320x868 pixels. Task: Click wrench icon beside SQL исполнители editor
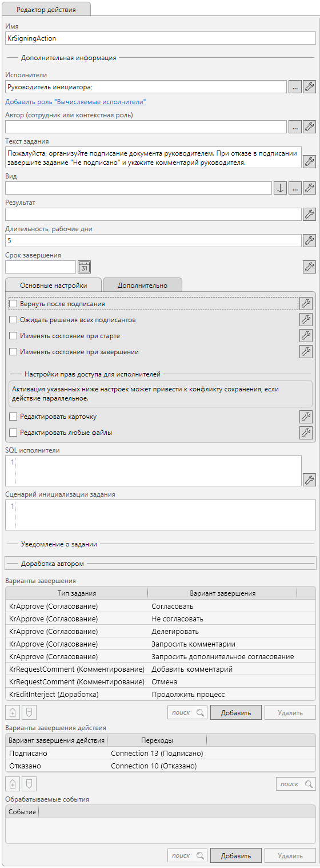click(x=309, y=479)
